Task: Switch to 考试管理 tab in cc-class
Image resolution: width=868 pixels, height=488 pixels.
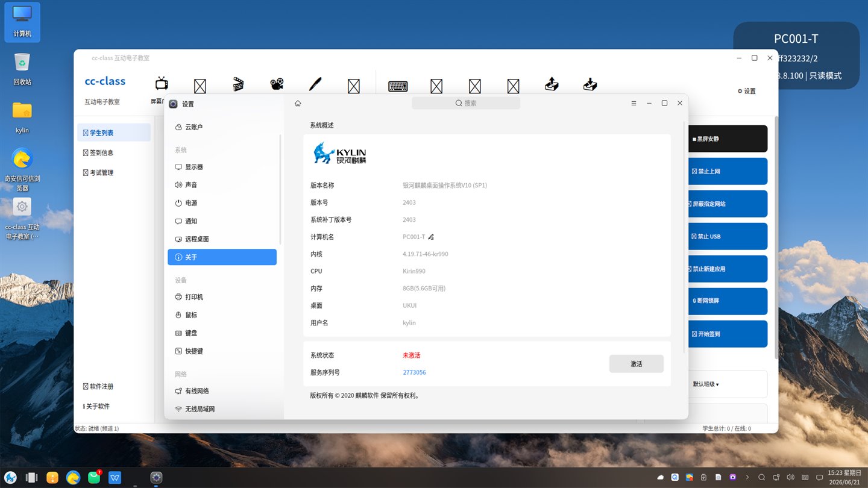Action: 114,172
